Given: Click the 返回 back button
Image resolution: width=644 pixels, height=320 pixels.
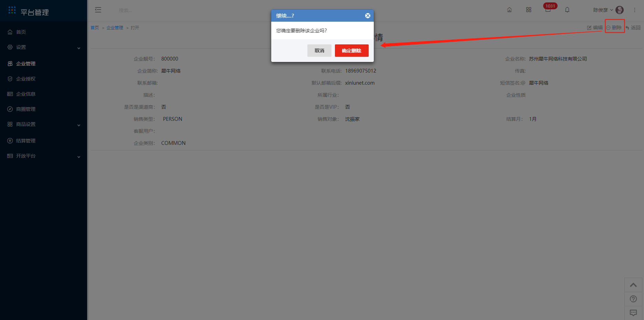Looking at the screenshot, I should coord(633,28).
